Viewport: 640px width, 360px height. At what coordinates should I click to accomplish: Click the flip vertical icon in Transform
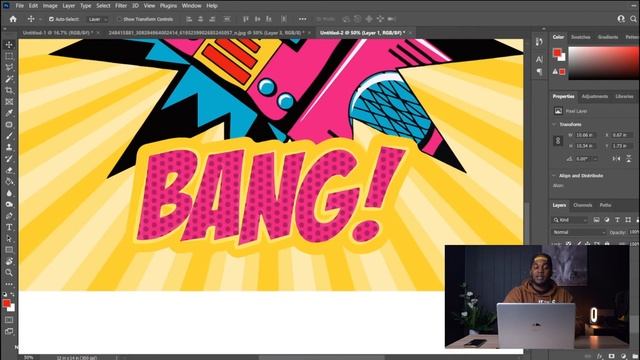(x=629, y=158)
